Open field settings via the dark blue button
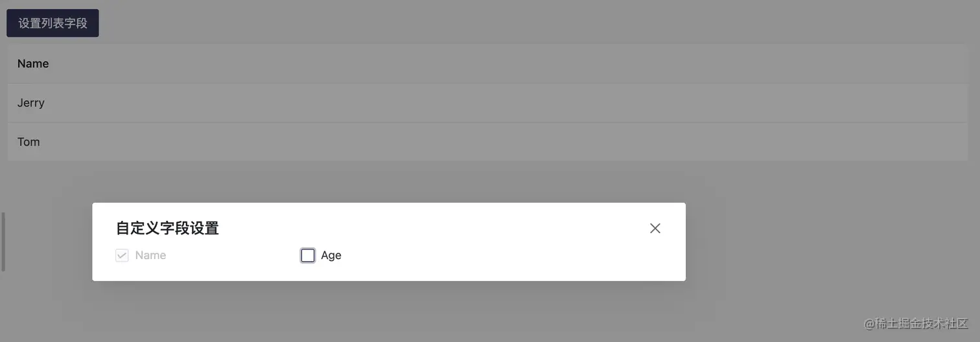 52,23
